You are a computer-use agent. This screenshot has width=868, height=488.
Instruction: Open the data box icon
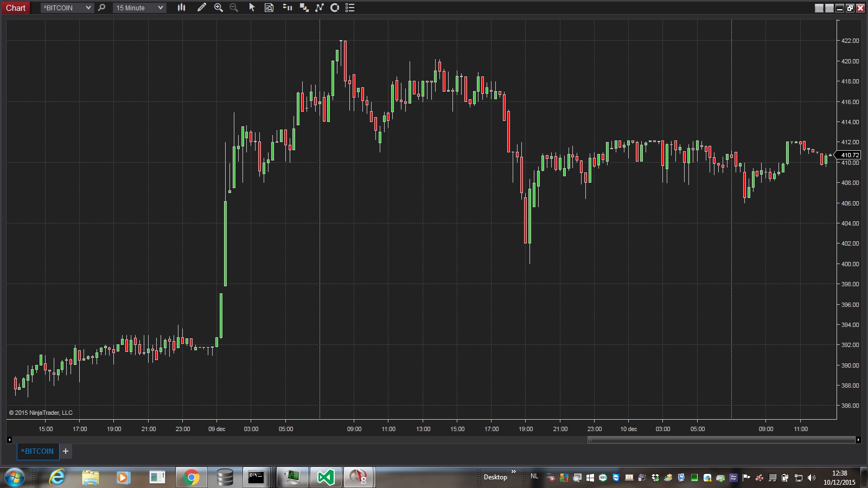pos(269,8)
